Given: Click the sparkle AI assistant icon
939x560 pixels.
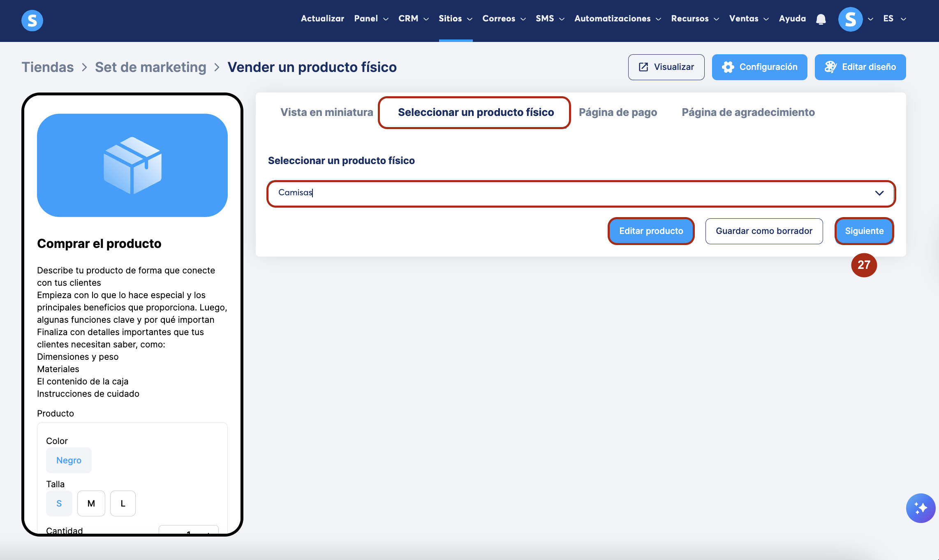Looking at the screenshot, I should pos(920,508).
